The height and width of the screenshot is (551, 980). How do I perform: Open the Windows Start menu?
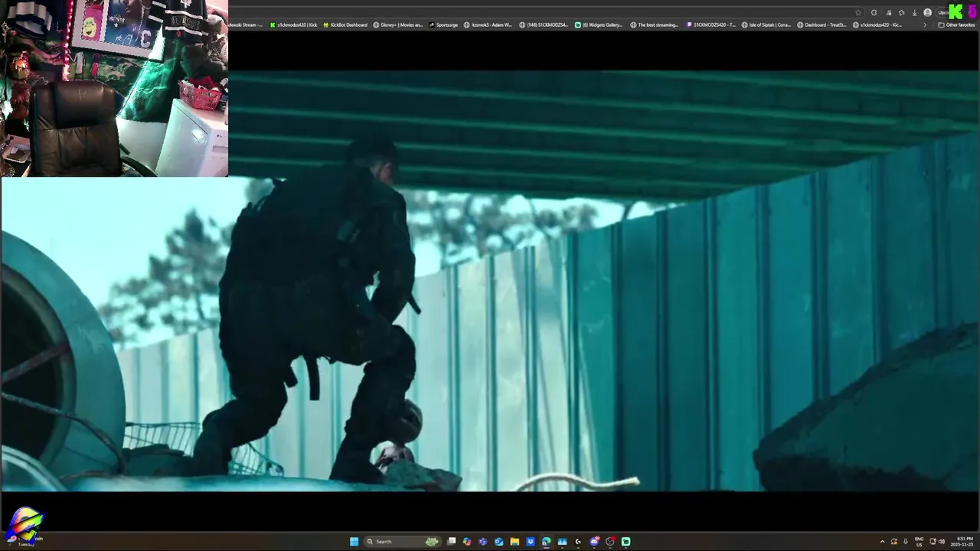(x=354, y=542)
